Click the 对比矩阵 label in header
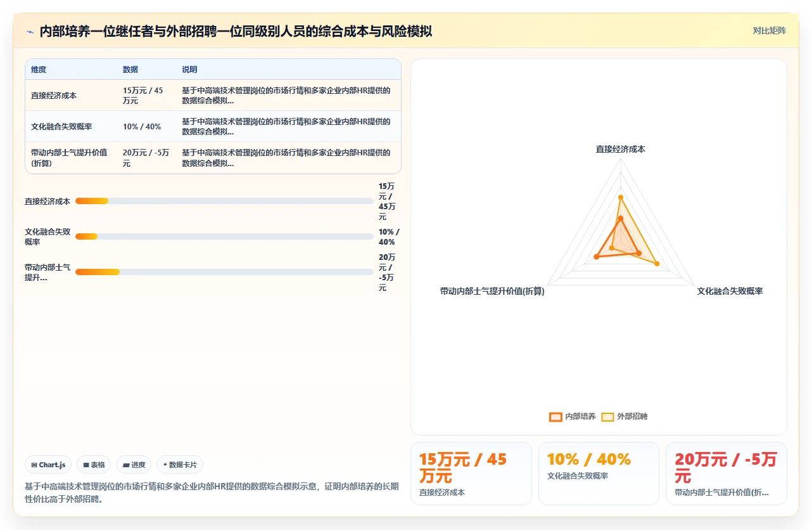This screenshot has width=812, height=530. 769,30
